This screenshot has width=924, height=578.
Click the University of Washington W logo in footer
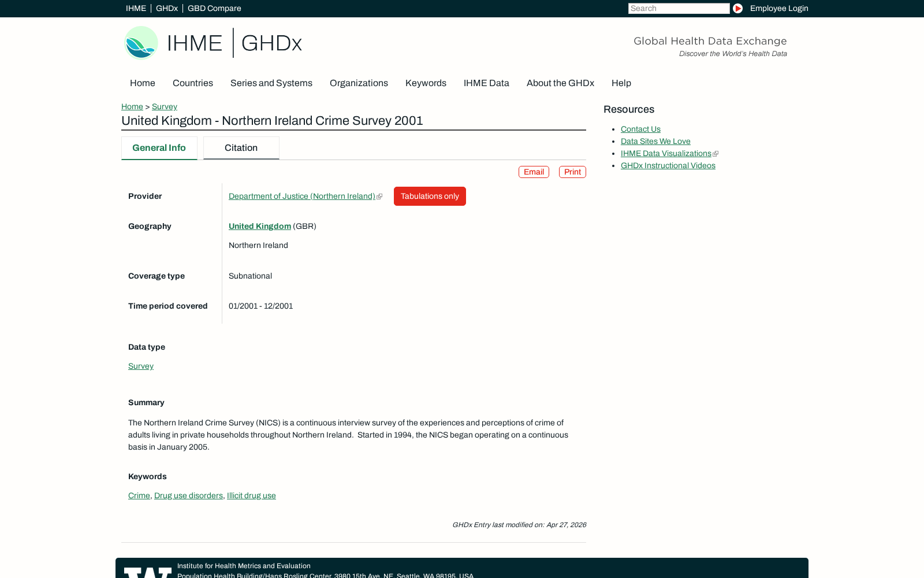(148, 572)
